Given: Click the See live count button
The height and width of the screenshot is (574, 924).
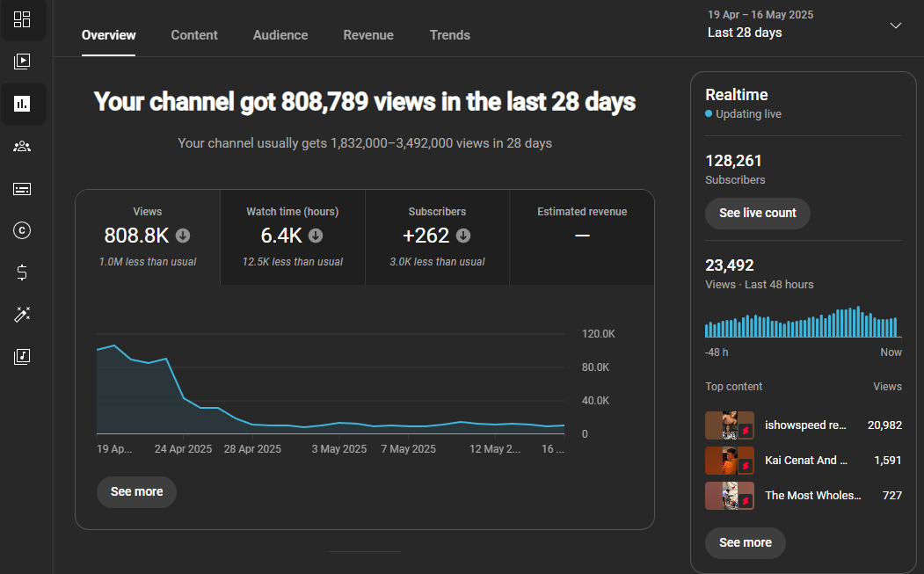Looking at the screenshot, I should (x=757, y=214).
